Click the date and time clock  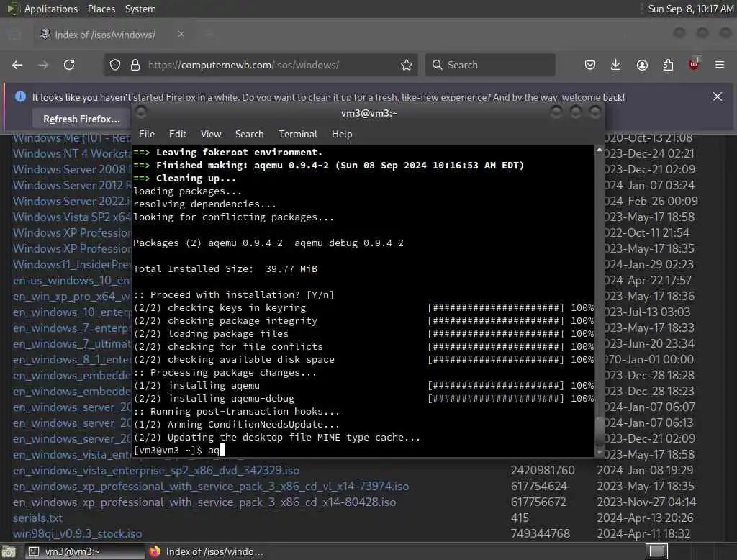(690, 9)
